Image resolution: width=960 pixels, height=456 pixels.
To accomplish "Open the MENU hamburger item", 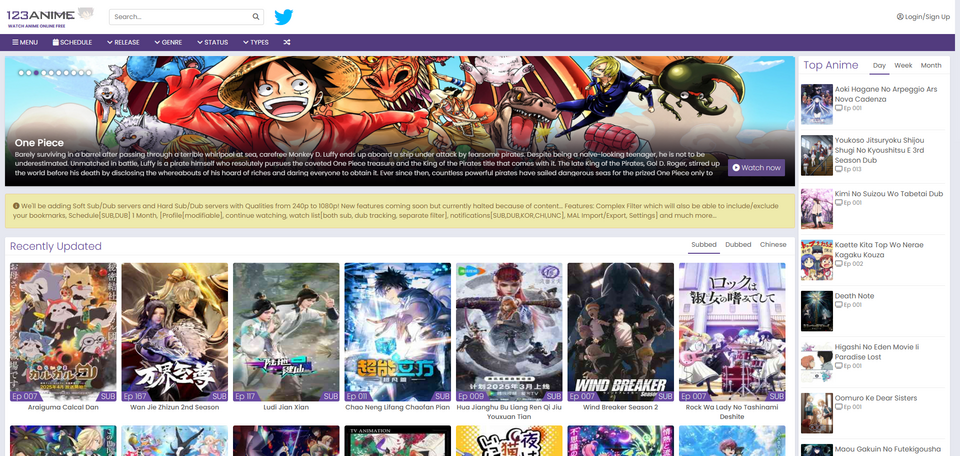I will [x=25, y=42].
